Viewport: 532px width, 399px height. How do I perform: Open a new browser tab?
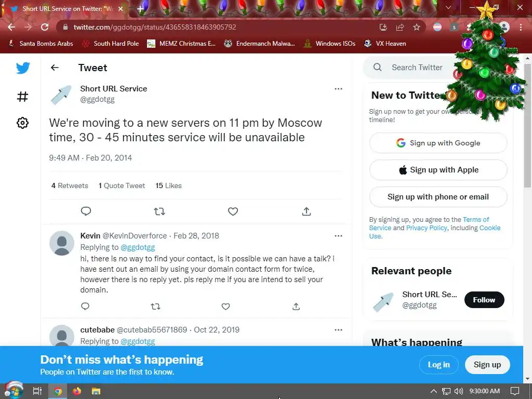(x=140, y=9)
